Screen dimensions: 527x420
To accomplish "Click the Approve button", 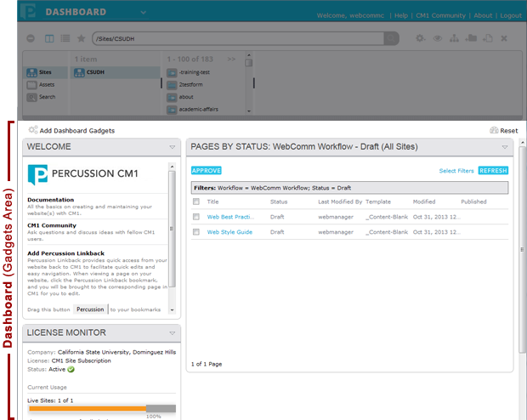I will point(207,171).
